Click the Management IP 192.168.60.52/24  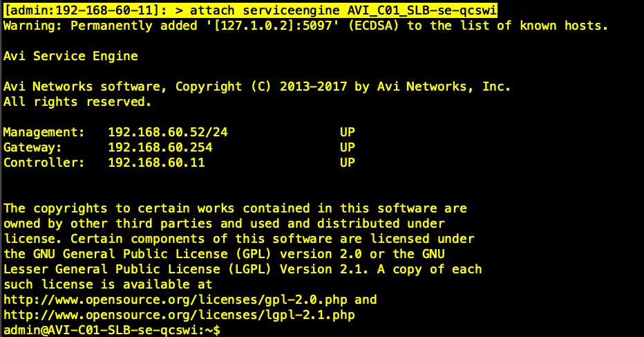pos(168,132)
